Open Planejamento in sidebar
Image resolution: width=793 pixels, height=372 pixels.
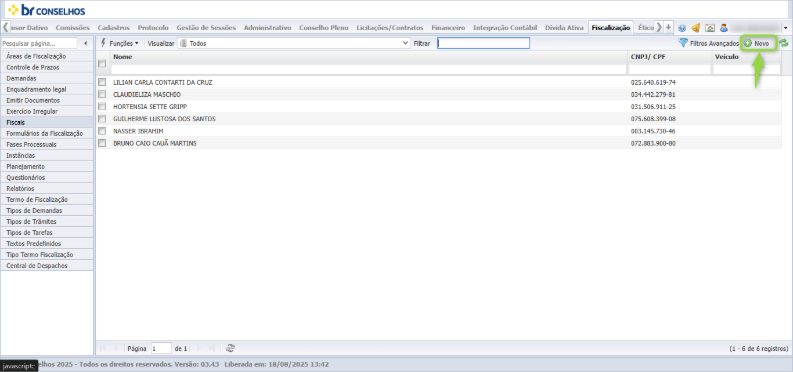pyautogui.click(x=47, y=166)
